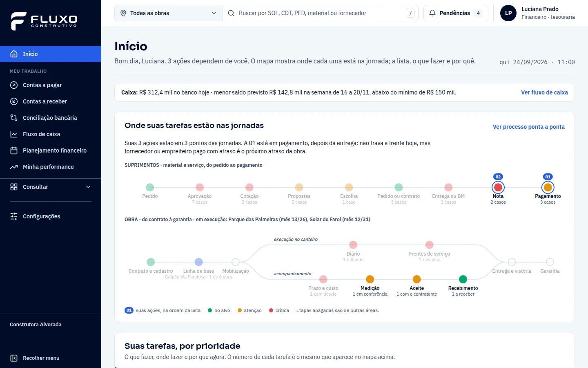
Task: Open the Todas as obras dropdown
Action: click(168, 13)
